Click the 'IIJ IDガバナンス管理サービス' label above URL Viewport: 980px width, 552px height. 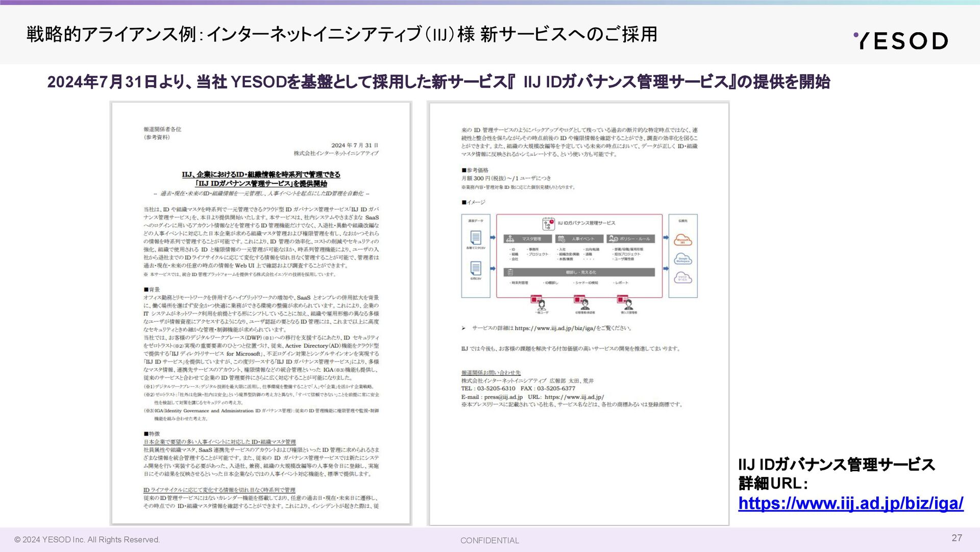click(x=836, y=465)
